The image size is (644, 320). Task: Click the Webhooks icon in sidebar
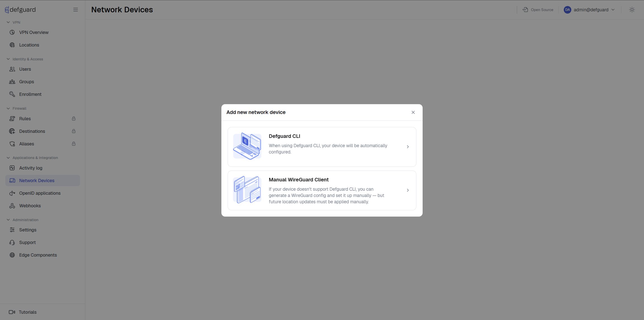point(12,206)
